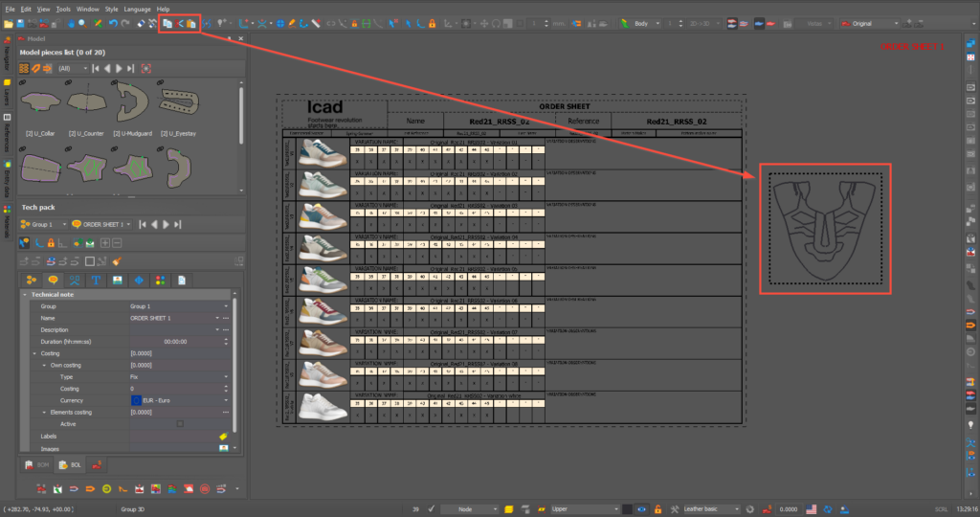Toggle the Active checkbox under Elements costing
980x517 pixels.
click(180, 423)
